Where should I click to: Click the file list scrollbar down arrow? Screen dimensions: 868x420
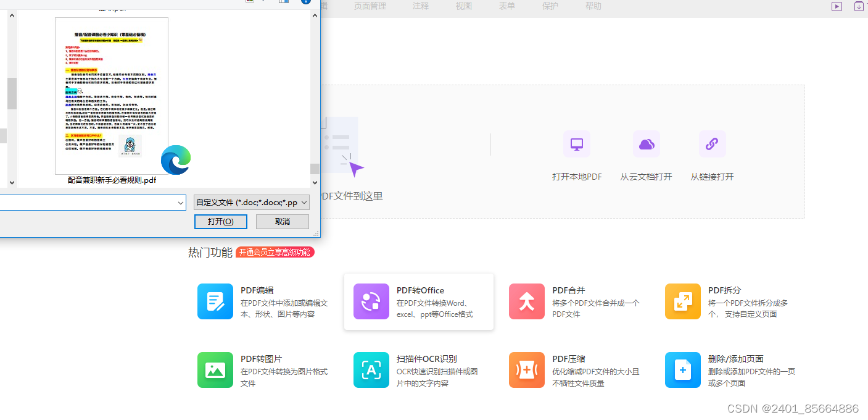click(315, 182)
